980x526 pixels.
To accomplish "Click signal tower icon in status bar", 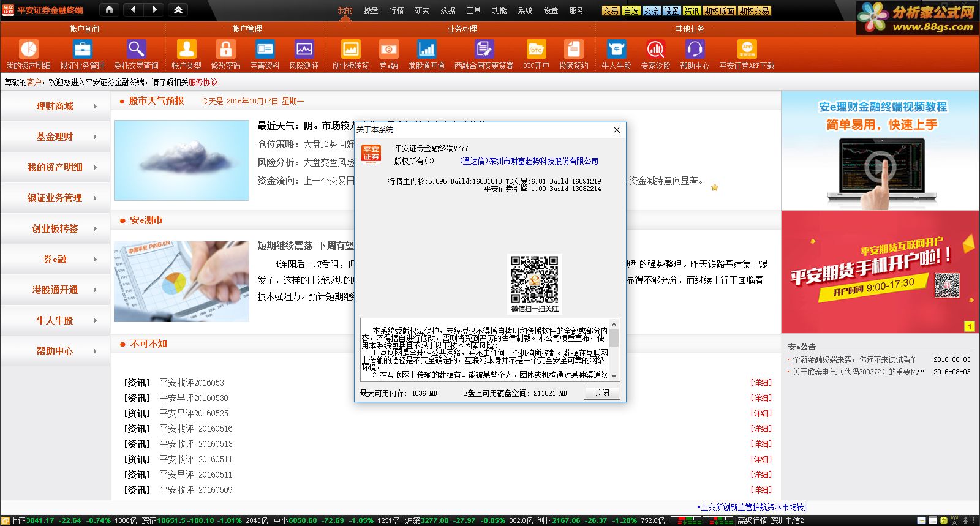I will (x=954, y=520).
